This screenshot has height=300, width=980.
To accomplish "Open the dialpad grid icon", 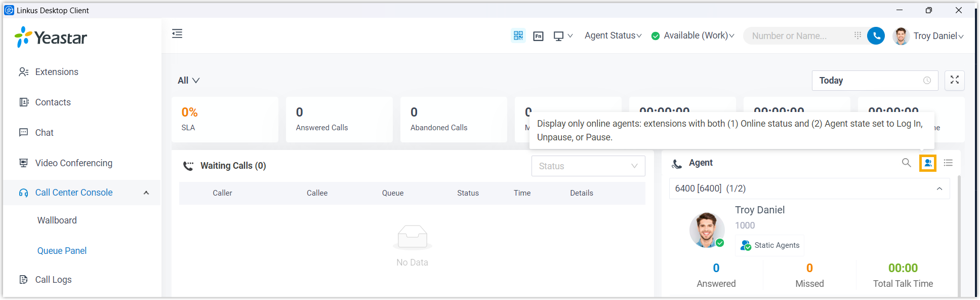I will pyautogui.click(x=858, y=35).
